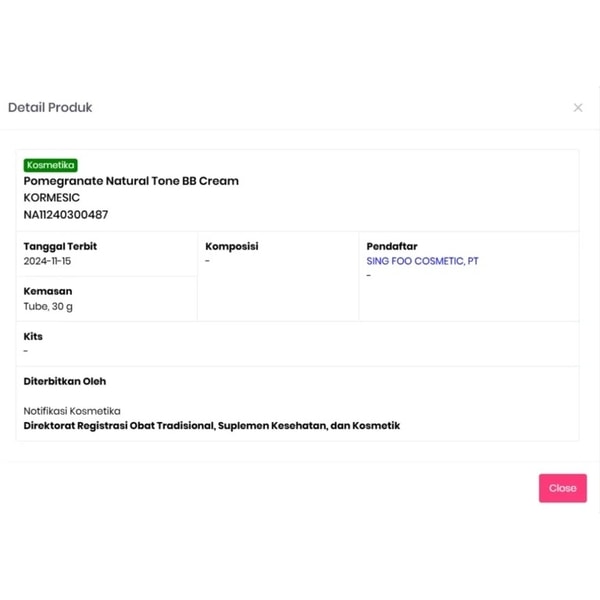This screenshot has height=600, width=600.
Task: Click the Pendaftar heading
Action: tap(392, 246)
